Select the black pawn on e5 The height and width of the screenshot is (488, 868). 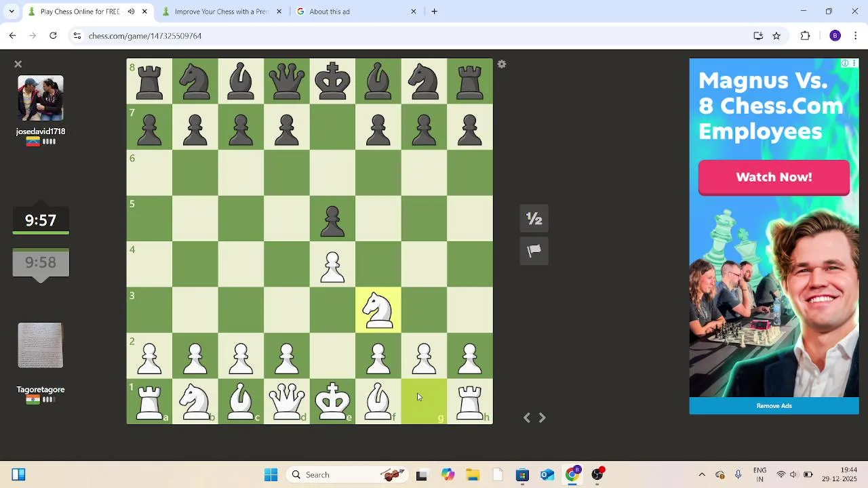coord(332,218)
